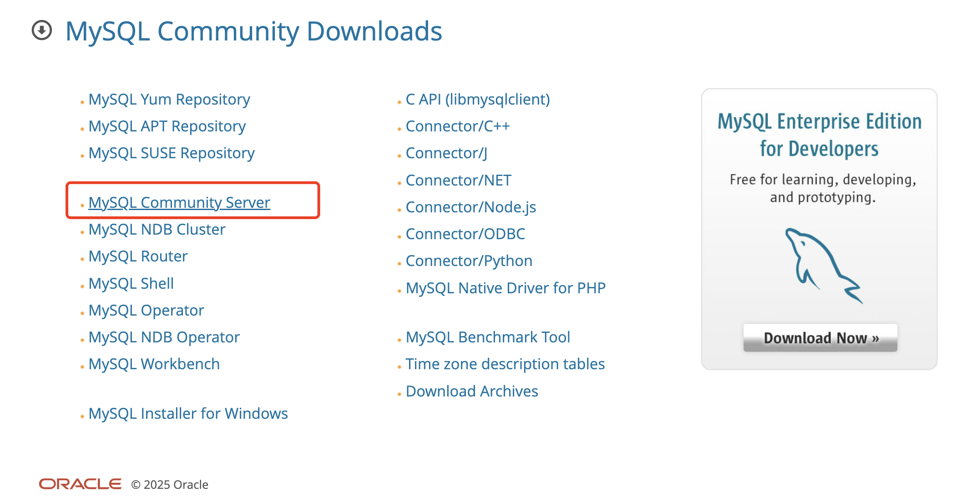Screen dimensions: 980x502
Task: Click MySQL Enterprise Edition for Developers title
Action: click(x=819, y=135)
